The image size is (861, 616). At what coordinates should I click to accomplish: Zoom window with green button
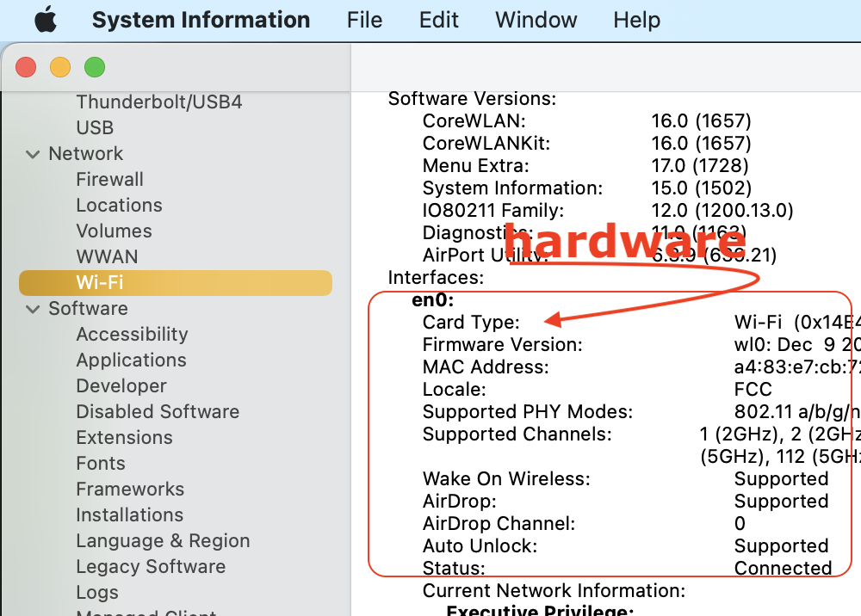tap(95, 67)
